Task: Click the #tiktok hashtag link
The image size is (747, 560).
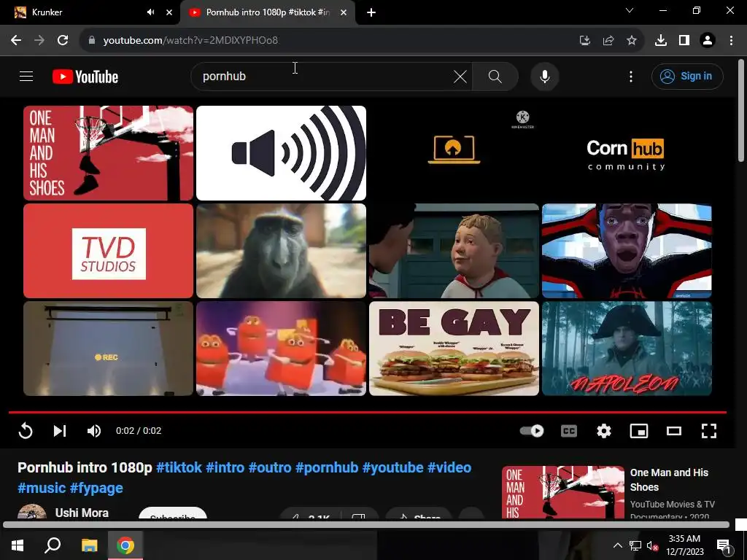Action: point(179,467)
